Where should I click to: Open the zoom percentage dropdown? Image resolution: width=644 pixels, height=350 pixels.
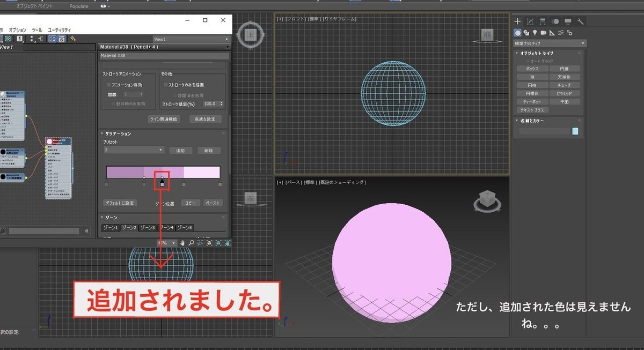[166, 243]
